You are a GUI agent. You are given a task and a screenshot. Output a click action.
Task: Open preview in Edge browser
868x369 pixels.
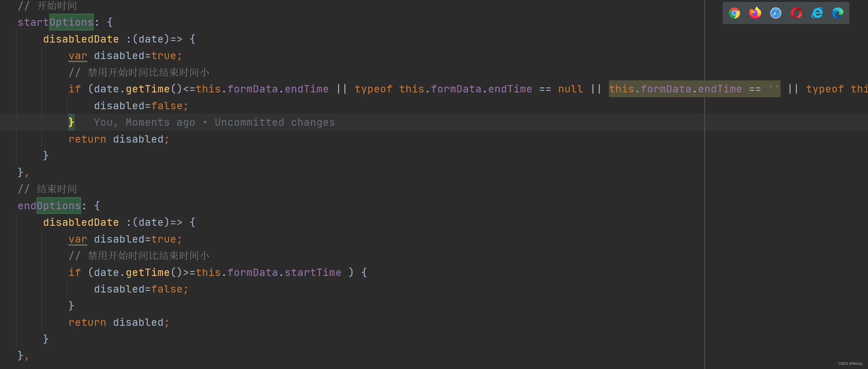(838, 13)
